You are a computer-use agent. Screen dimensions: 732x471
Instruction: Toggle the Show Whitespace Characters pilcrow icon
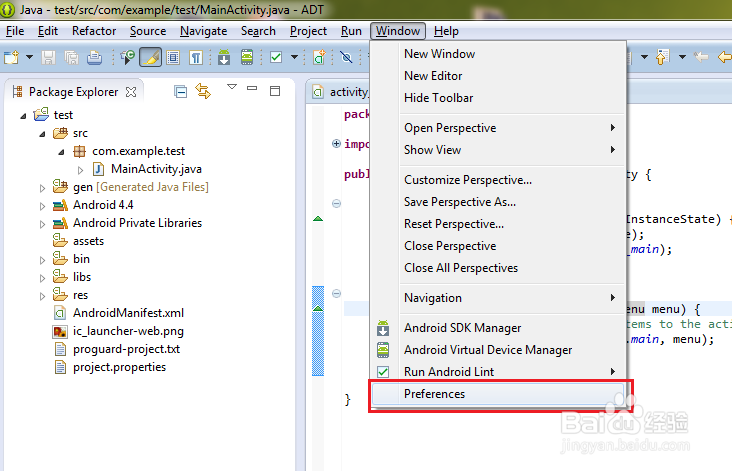pyautogui.click(x=196, y=57)
